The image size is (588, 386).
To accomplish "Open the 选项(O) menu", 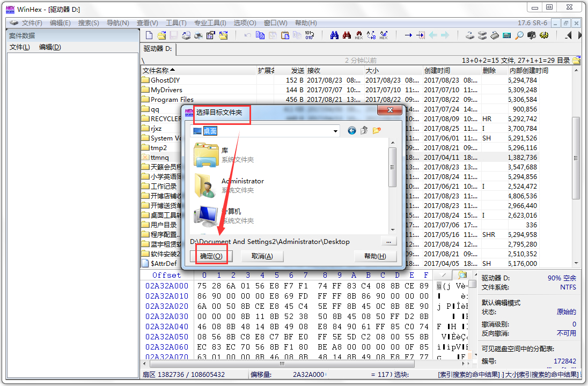I will point(245,23).
